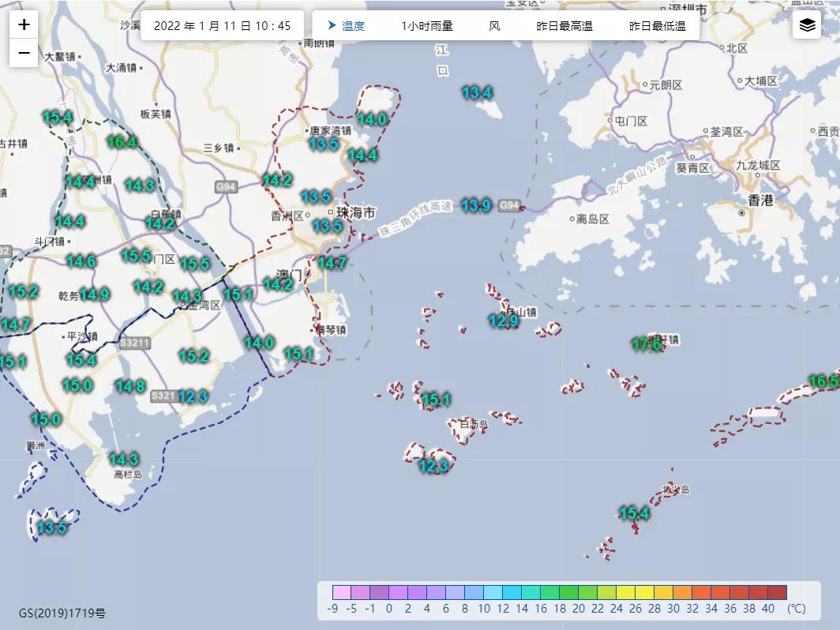The image size is (840, 630).
Task: Select the 17.6 station reading
Action: tap(646, 344)
